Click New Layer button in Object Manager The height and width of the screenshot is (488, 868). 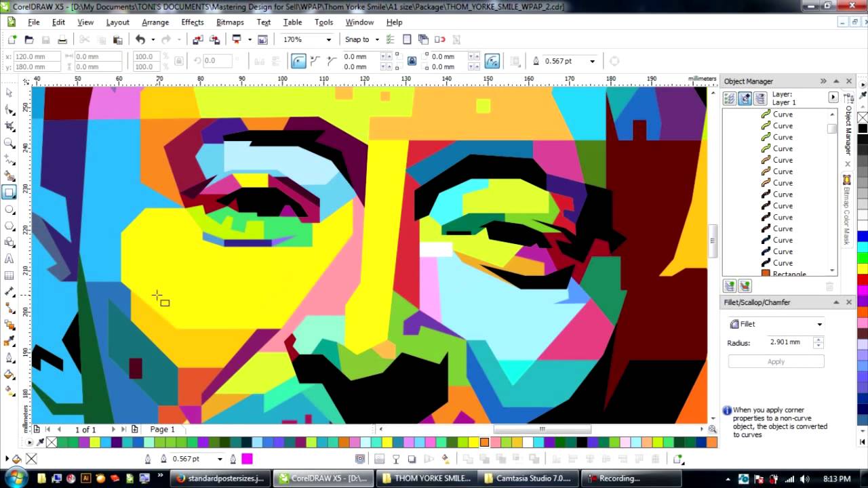tap(730, 287)
